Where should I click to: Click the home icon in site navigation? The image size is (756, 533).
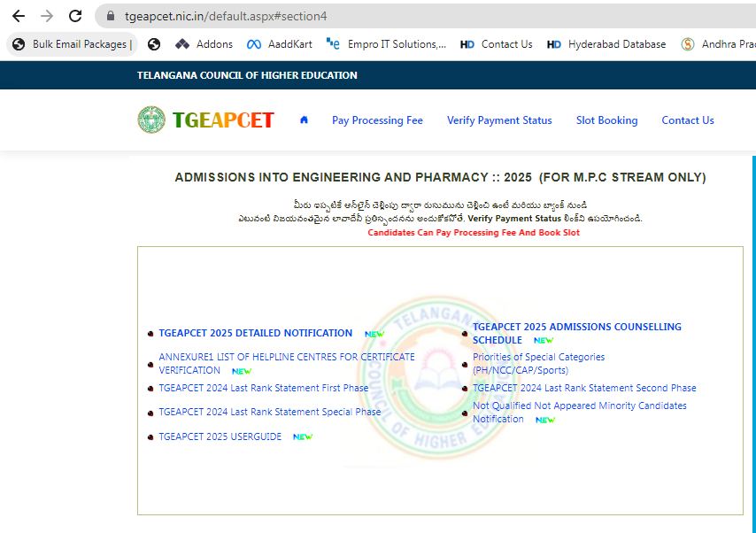click(x=304, y=120)
